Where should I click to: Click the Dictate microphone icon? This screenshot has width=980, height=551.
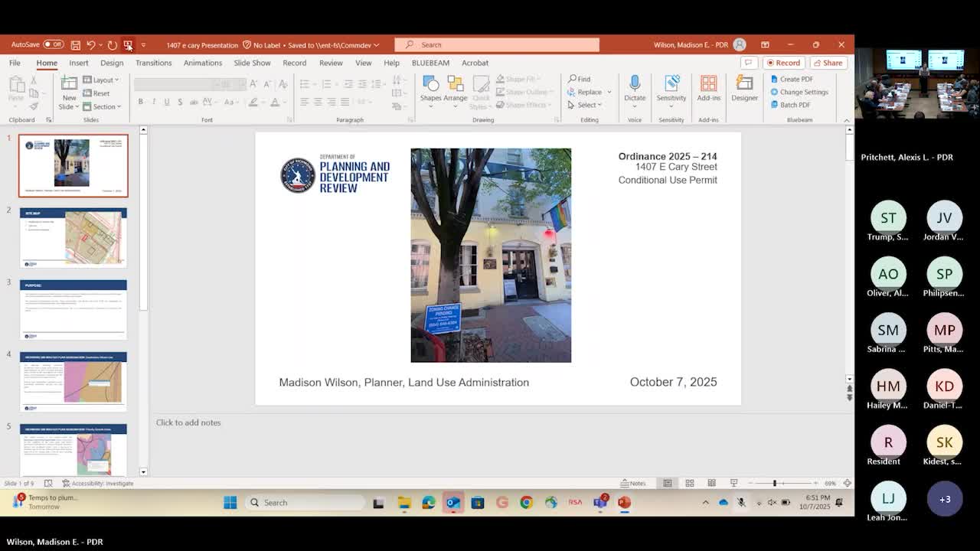click(634, 88)
